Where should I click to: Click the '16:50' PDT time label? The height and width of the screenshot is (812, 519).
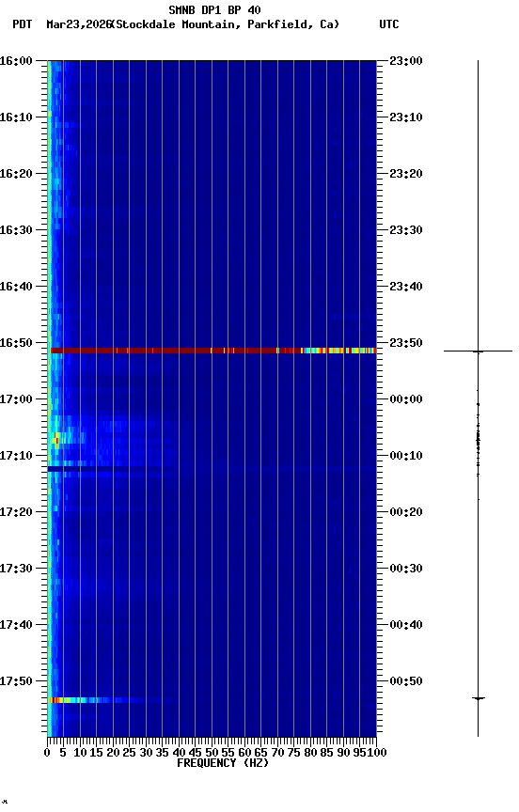pos(16,343)
